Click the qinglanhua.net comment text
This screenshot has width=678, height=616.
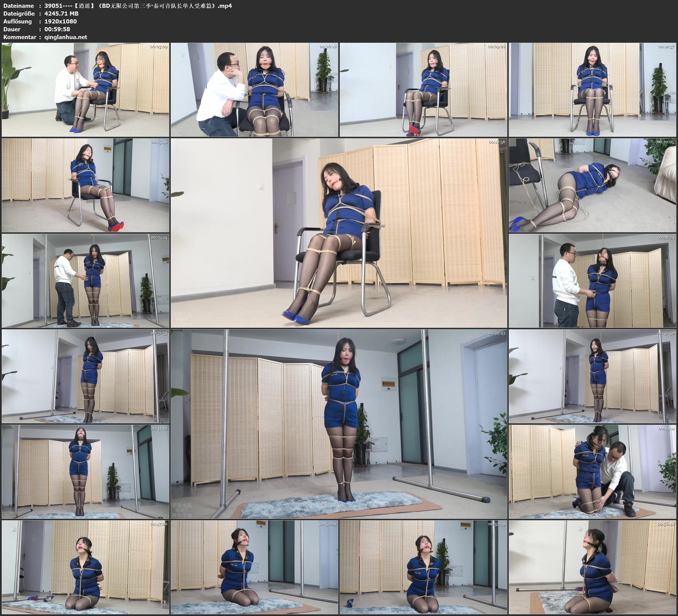66,37
